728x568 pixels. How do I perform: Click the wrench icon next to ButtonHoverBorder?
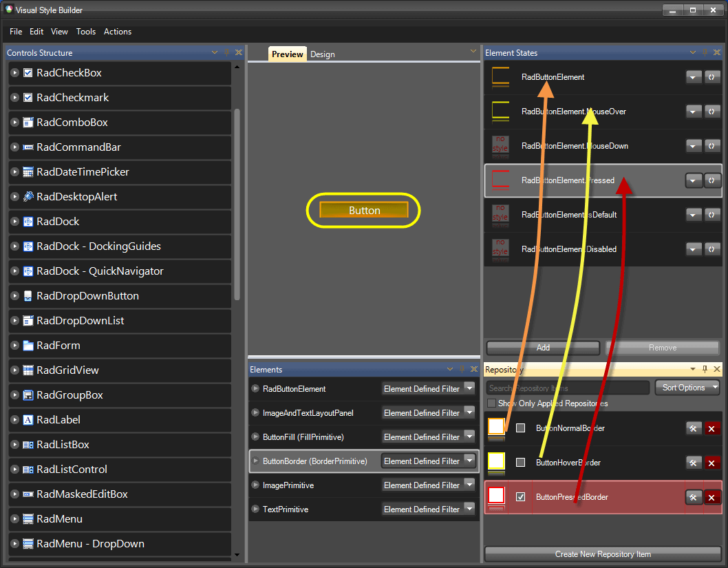(694, 462)
